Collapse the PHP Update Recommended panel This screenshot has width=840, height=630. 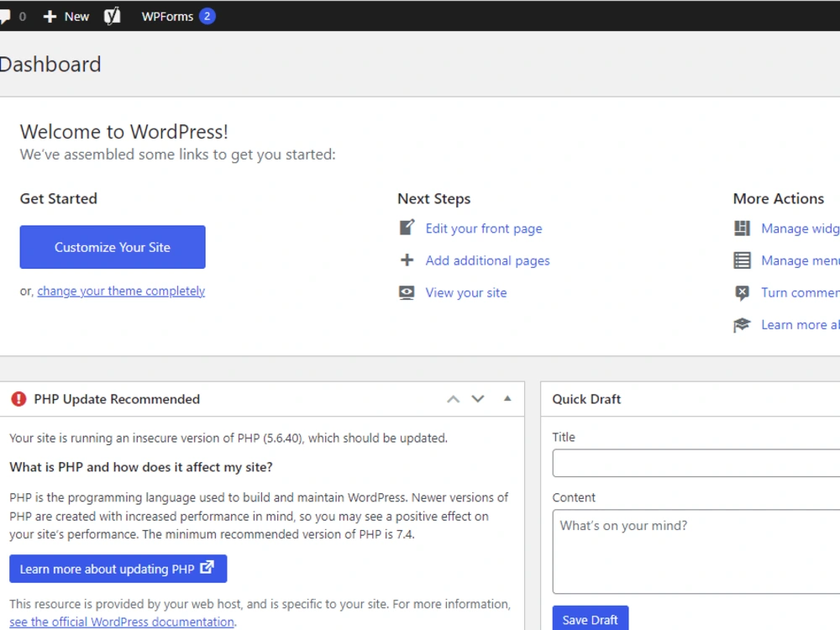507,398
